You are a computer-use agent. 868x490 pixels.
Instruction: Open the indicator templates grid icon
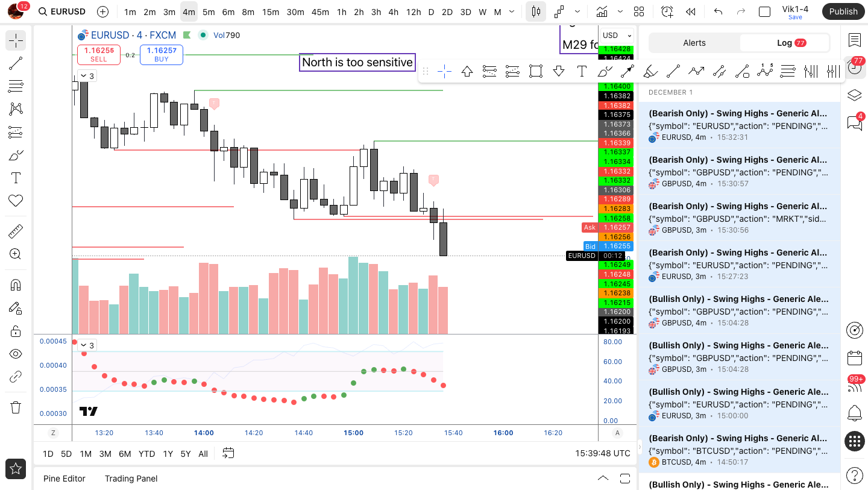[x=639, y=11]
